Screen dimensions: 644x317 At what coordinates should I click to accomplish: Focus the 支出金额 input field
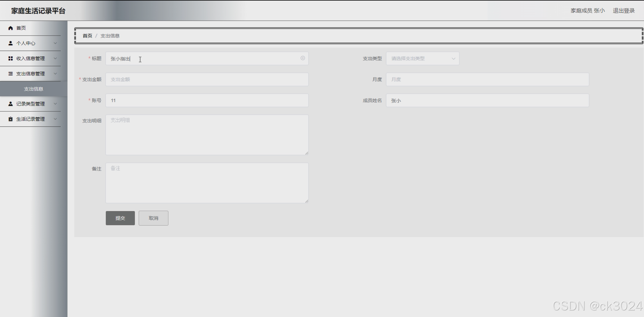coord(207,79)
